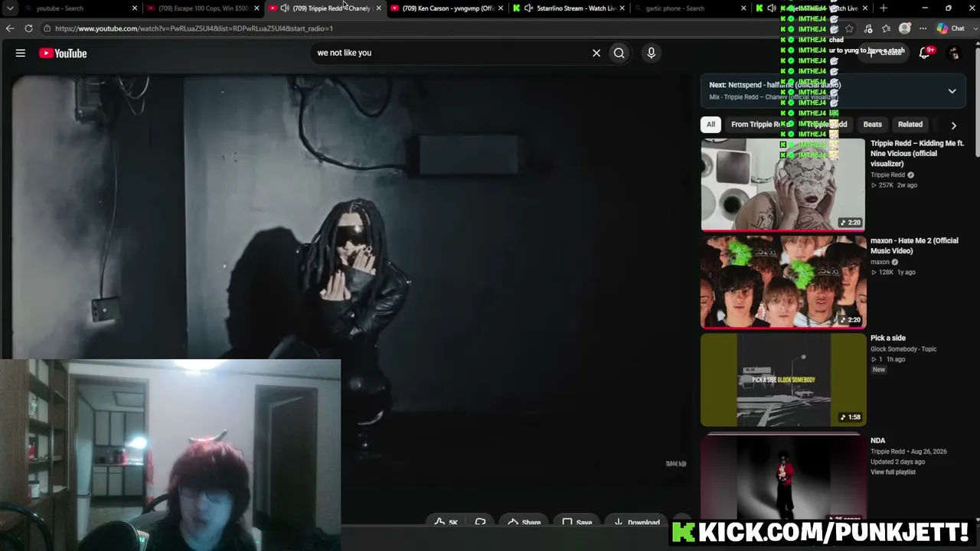The width and height of the screenshot is (980, 551).
Task: Switch to the 'gartic phone - Search' tab
Action: [x=691, y=8]
